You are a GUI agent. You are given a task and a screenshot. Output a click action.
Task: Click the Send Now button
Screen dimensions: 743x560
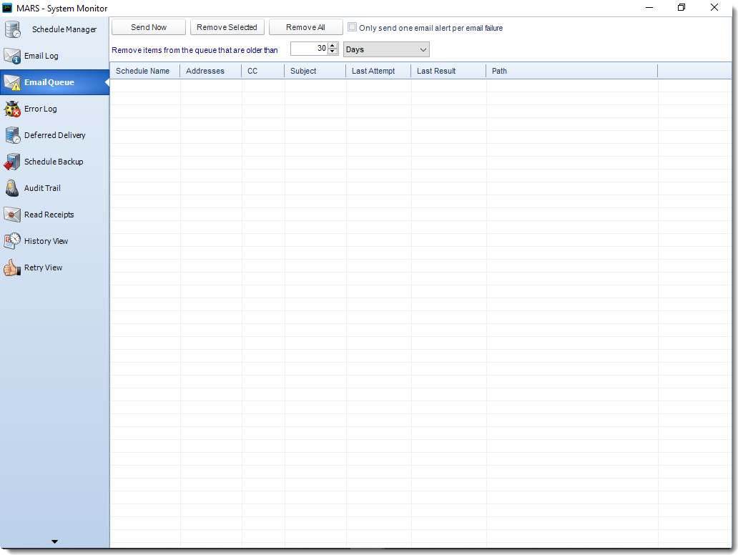pos(149,27)
